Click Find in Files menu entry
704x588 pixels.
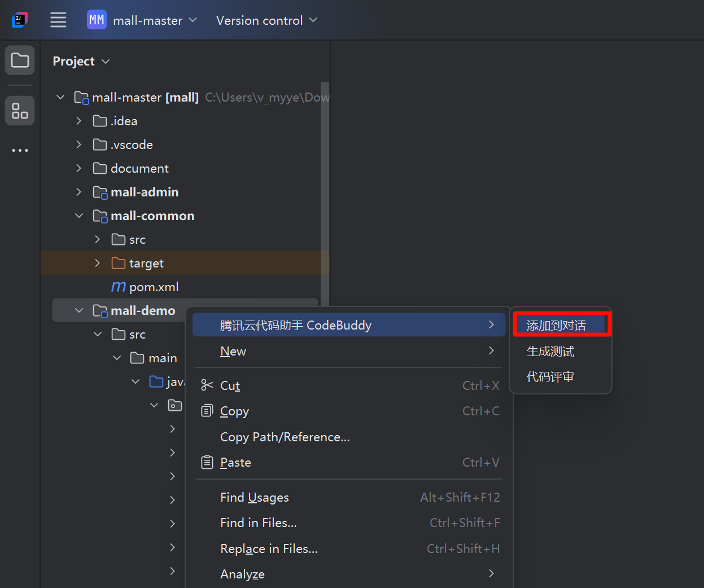(x=259, y=523)
